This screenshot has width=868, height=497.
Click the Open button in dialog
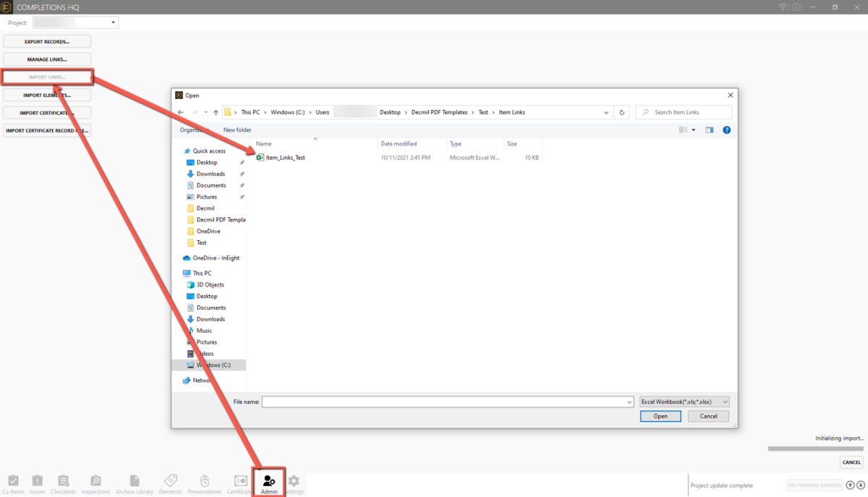click(660, 416)
